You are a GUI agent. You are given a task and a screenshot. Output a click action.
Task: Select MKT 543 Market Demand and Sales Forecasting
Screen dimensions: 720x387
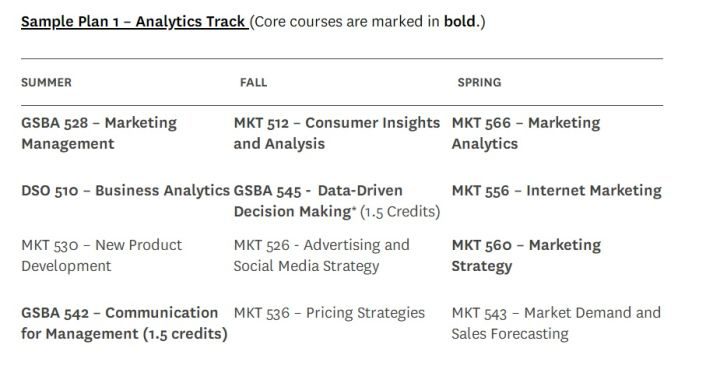pyautogui.click(x=556, y=323)
